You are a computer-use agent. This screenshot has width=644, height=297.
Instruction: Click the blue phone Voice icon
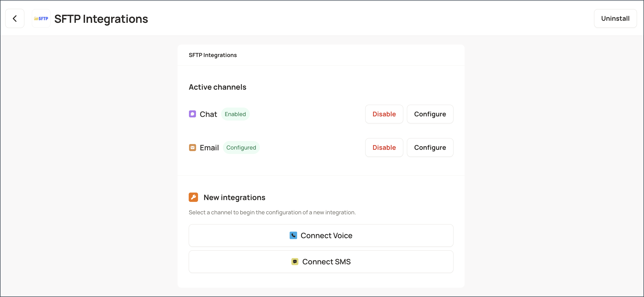coord(293,235)
